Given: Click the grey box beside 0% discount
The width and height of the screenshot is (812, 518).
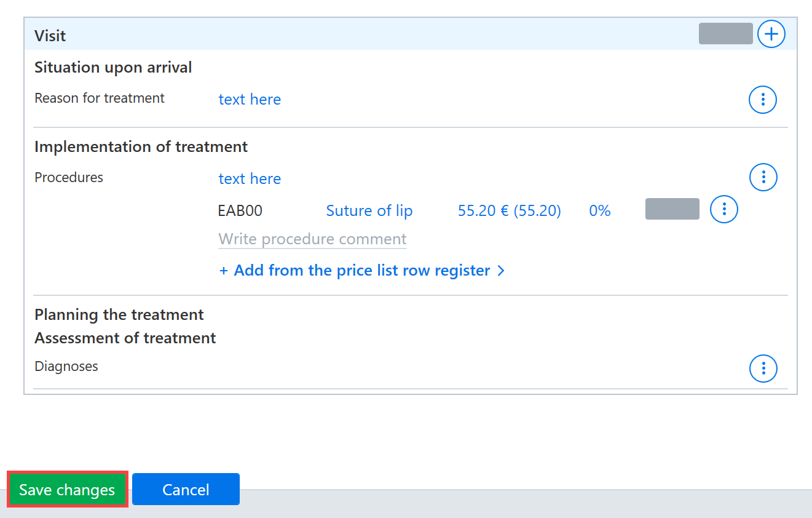Looking at the screenshot, I should [x=672, y=209].
